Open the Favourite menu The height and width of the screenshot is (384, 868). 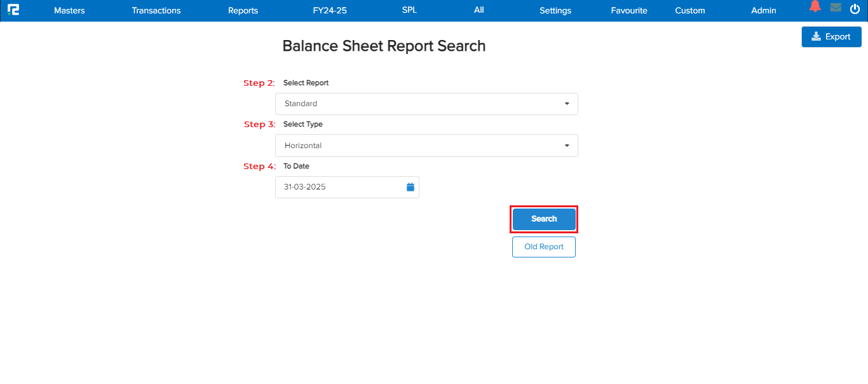point(628,10)
